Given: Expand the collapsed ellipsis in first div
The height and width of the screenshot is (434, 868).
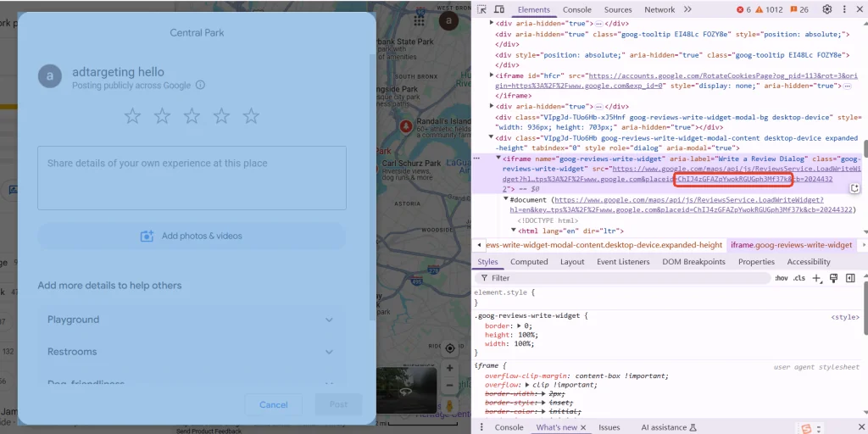Looking at the screenshot, I should (598, 24).
